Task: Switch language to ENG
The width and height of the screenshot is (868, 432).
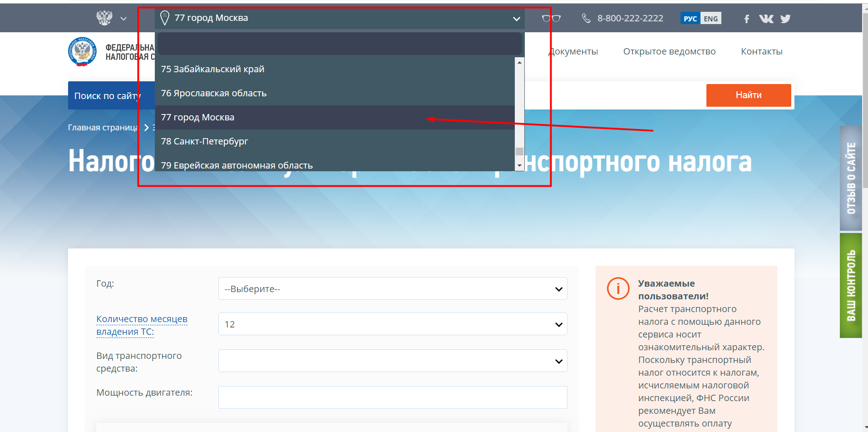Action: 710,19
